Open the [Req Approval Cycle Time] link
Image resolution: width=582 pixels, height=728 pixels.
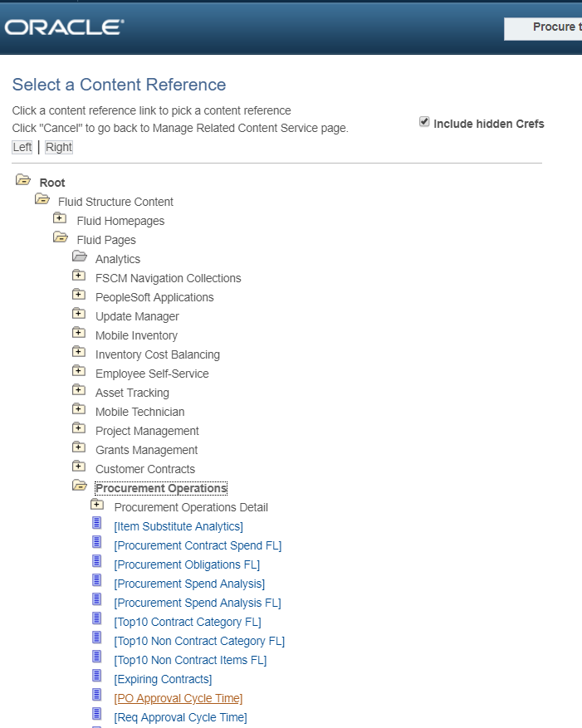click(181, 717)
